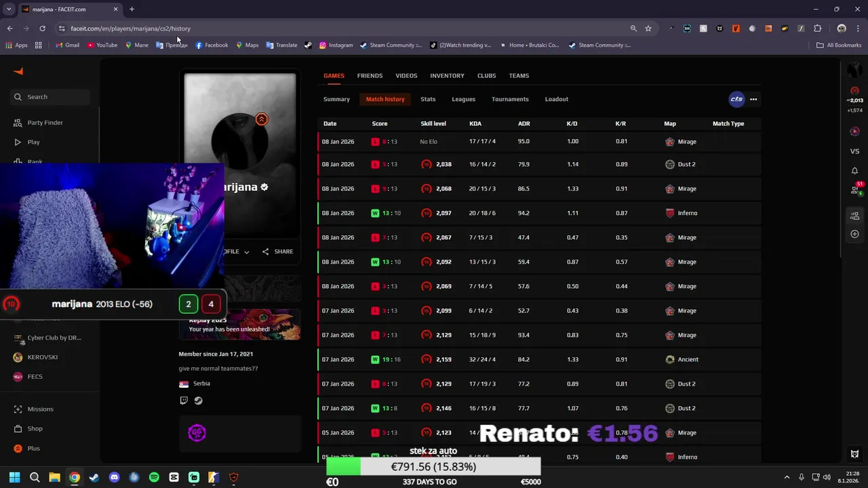The image size is (868, 488).
Task: Open the Summary sub-tab
Action: click(336, 99)
